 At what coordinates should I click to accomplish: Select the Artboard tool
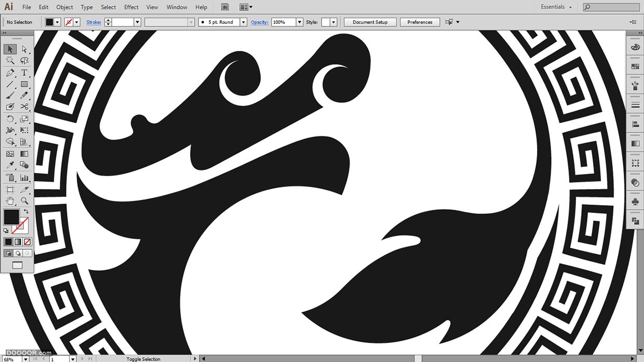pos(10,190)
